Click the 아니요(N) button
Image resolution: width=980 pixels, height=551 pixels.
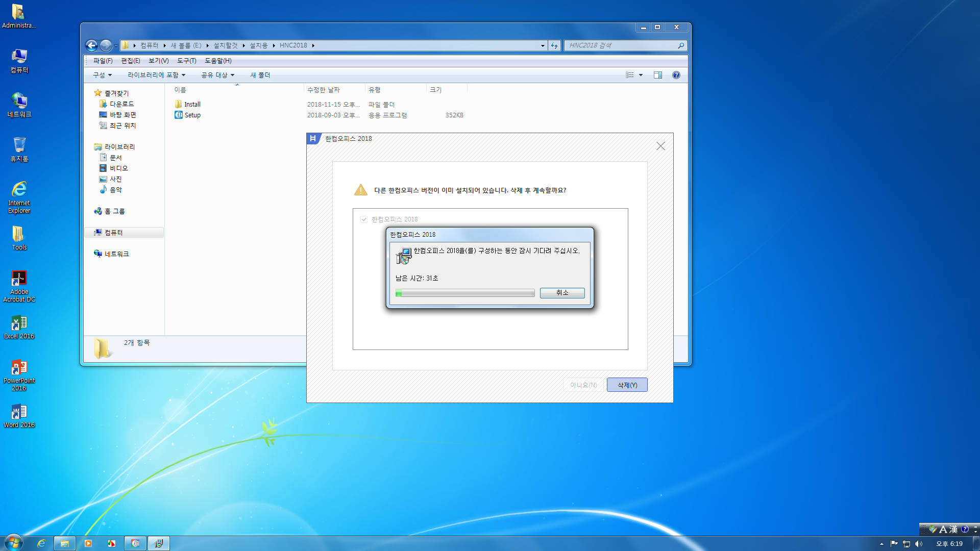click(583, 385)
